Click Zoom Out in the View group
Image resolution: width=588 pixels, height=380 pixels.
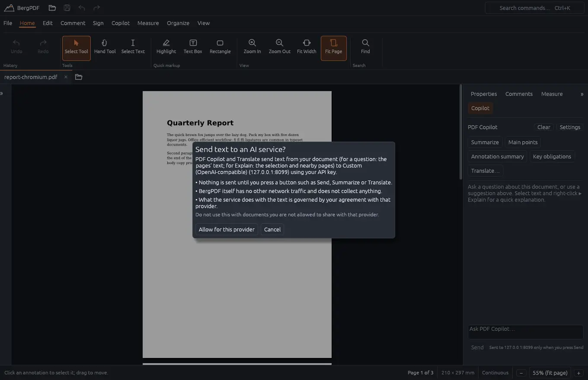280,48
